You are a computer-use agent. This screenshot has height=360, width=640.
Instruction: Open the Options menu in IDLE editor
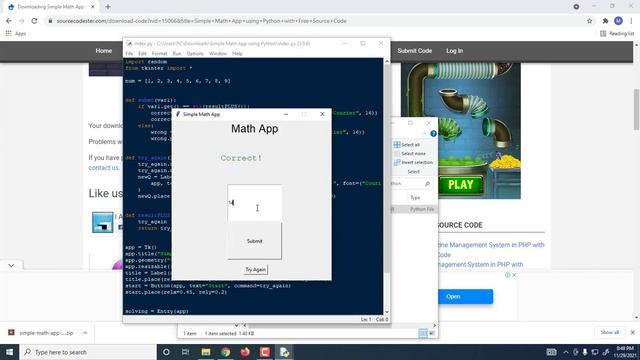point(195,53)
